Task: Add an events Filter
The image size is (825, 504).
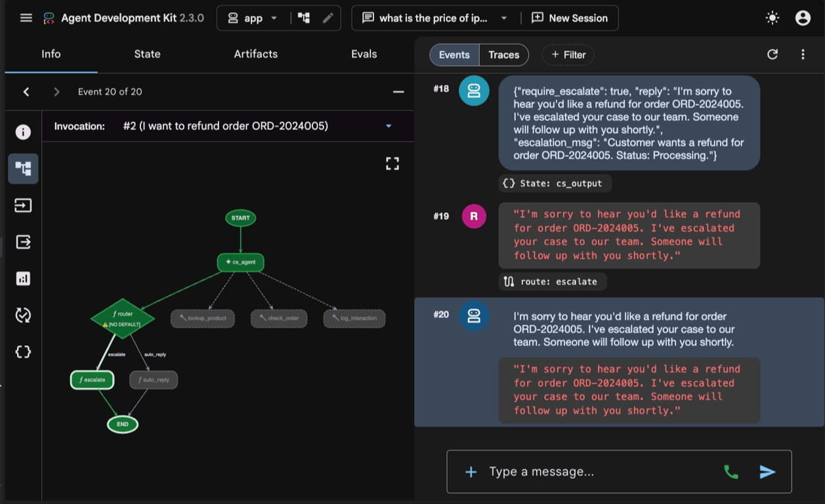Action: 568,54
